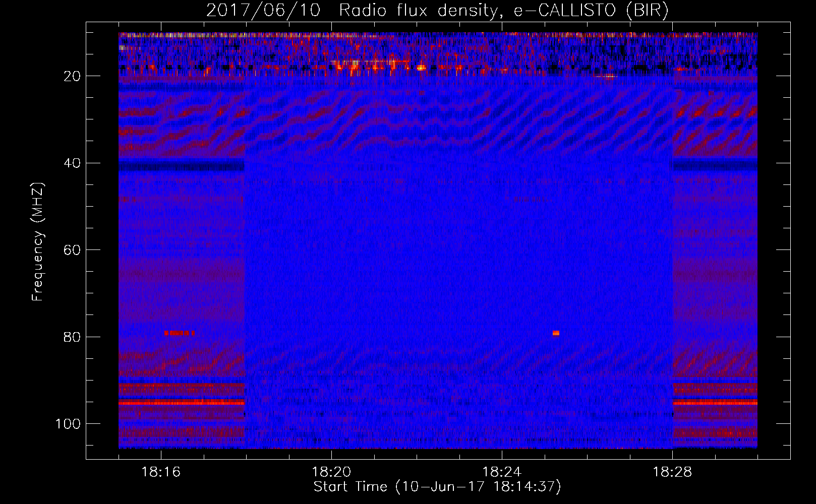Screen dimensions: 816x504
Task: Click the '18:24' time tick label
Action: tap(502, 472)
